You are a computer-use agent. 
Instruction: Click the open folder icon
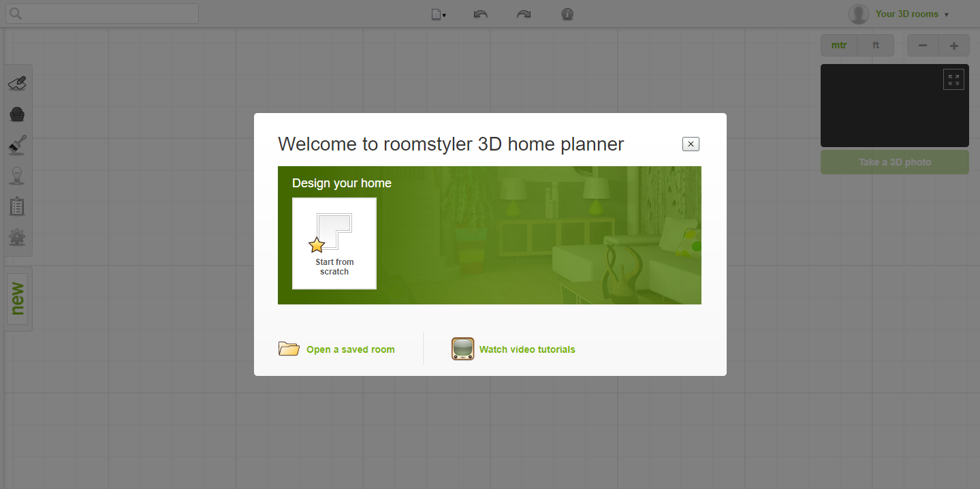(x=289, y=349)
